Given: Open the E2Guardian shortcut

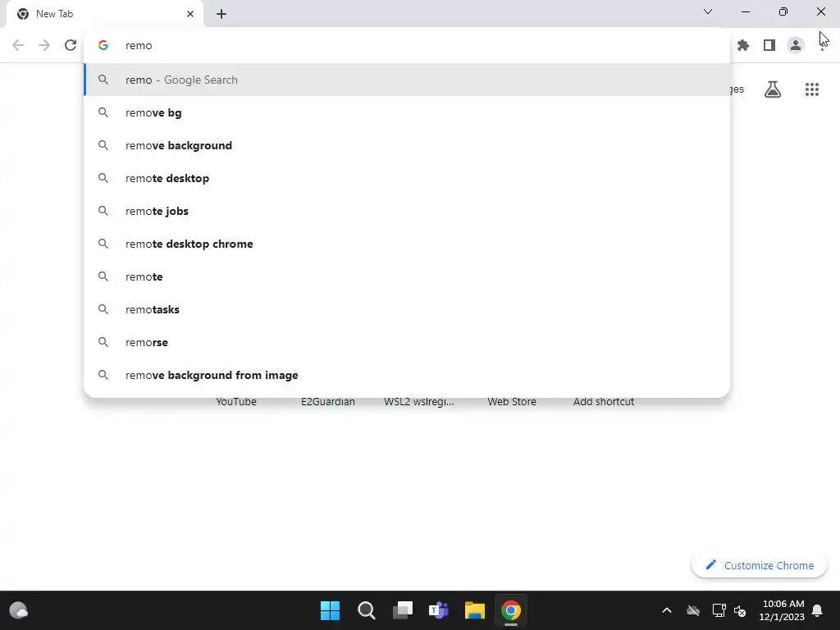Looking at the screenshot, I should (328, 402).
